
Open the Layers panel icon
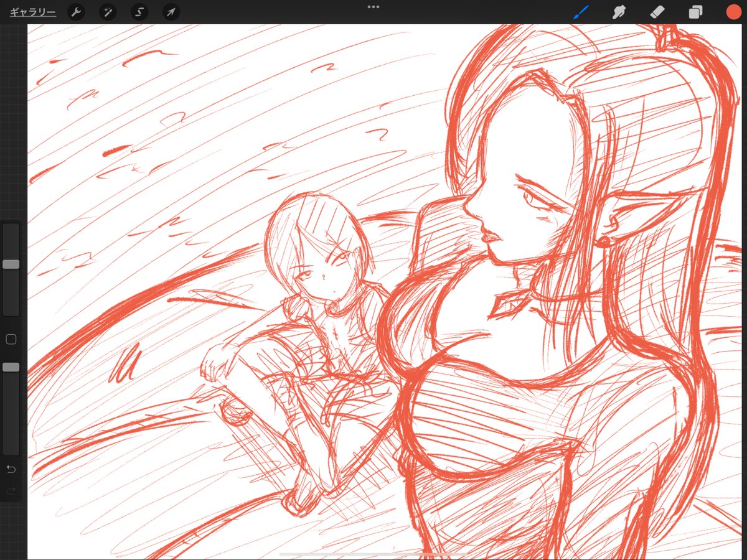pos(695,12)
